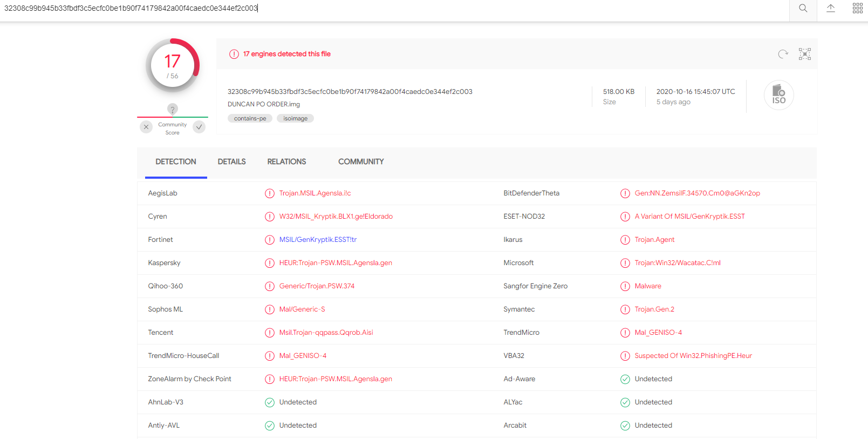Click TrendMicro-HouseCall result Mal_GENISO-4
Screen dimensions: 868x439
(x=303, y=356)
